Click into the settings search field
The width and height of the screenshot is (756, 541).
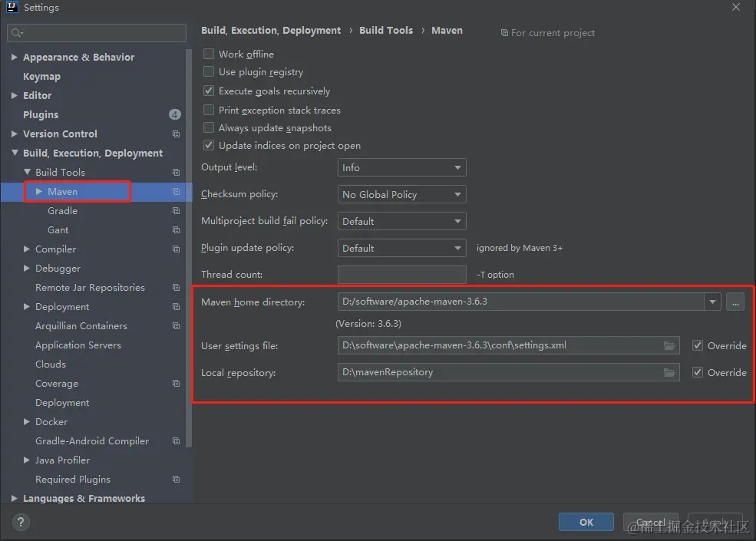pos(97,33)
